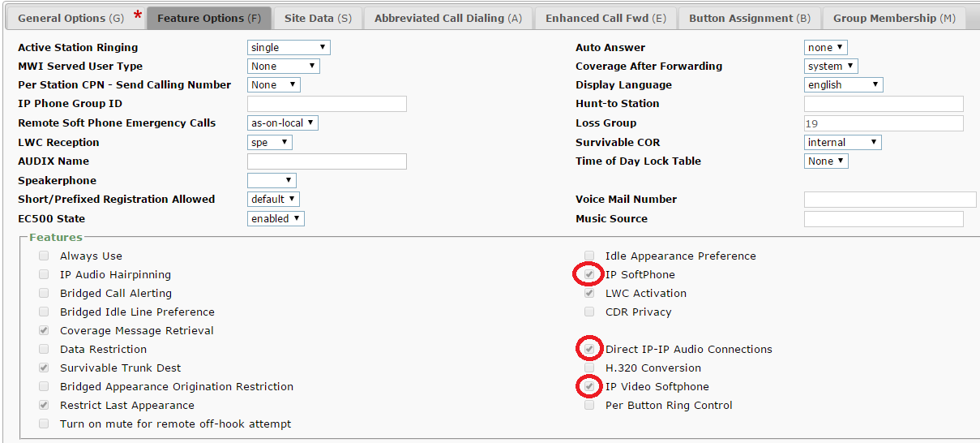The image size is (980, 443).
Task: Click the Features group label
Action: (x=56, y=237)
